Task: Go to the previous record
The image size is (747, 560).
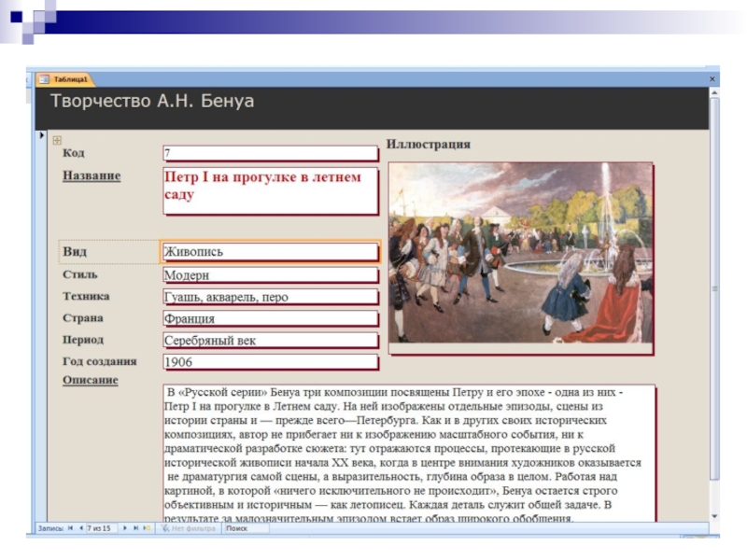Action: click(81, 528)
